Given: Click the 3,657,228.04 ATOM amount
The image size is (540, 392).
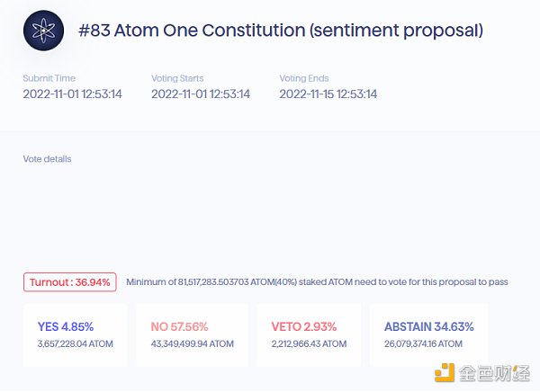Looking at the screenshot, I should tap(77, 343).
